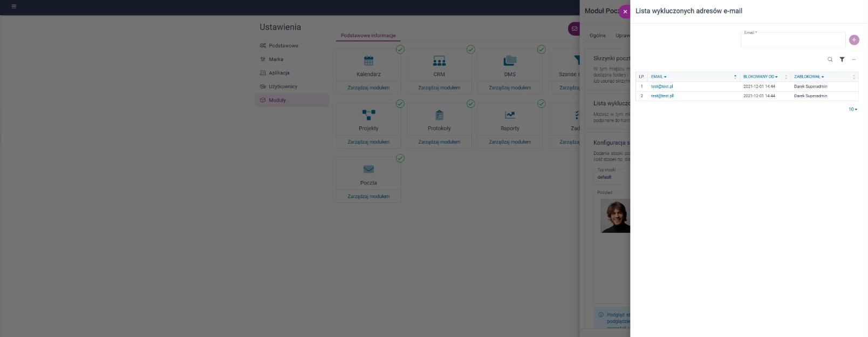The height and width of the screenshot is (337, 868).
Task: Click the Protokoły module clipboard icon
Action: pyautogui.click(x=439, y=115)
